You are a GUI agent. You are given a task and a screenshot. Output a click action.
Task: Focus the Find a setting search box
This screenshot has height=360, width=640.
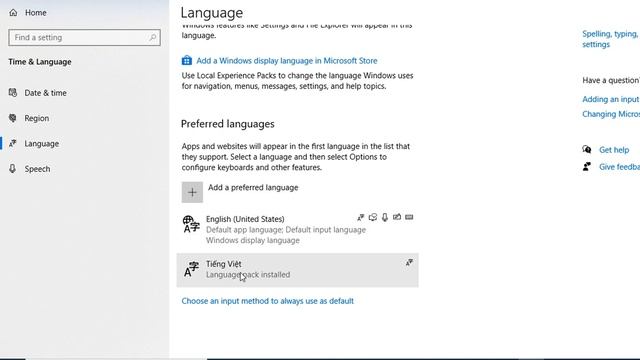(84, 38)
